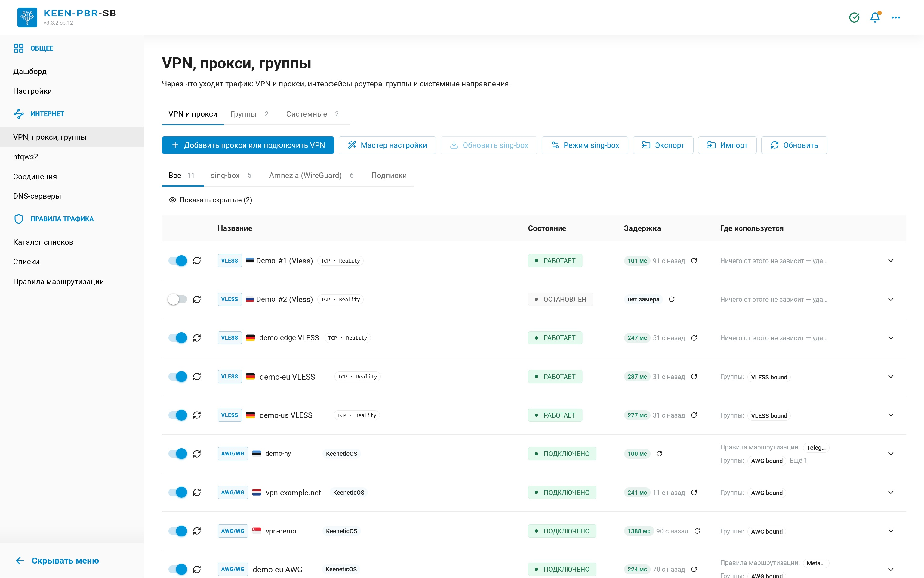This screenshot has width=924, height=578.
Task: Open the notifications bell
Action: [875, 17]
